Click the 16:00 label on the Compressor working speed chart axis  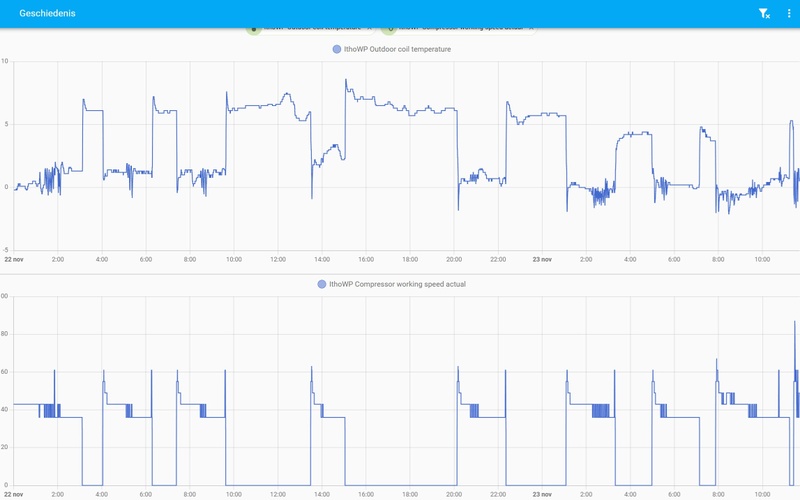366,494
